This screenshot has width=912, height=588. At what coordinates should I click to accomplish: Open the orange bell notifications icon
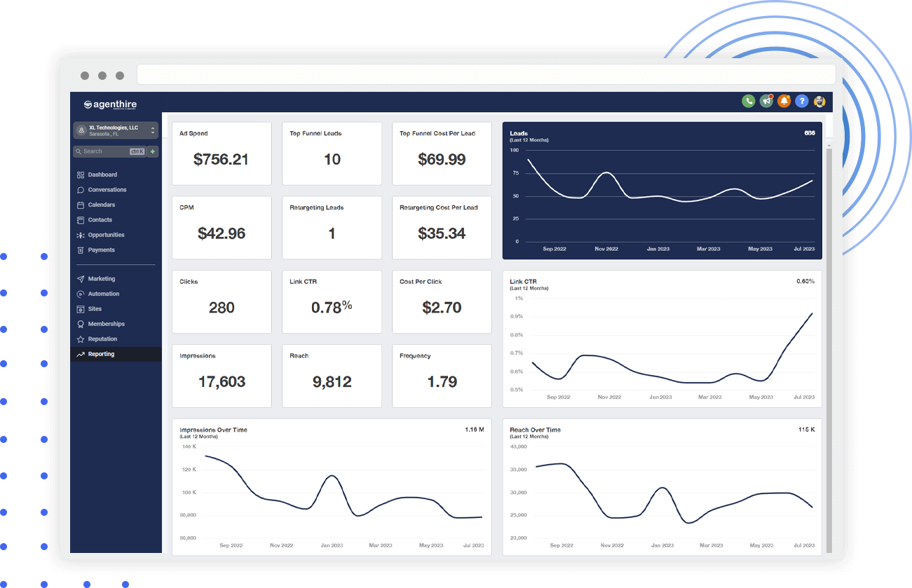(784, 102)
